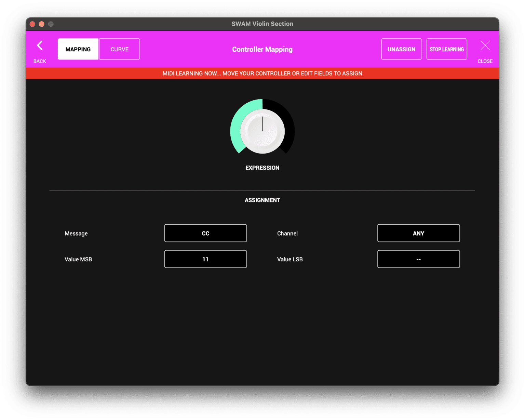Open the Message type CC dropdown

pyautogui.click(x=205, y=233)
